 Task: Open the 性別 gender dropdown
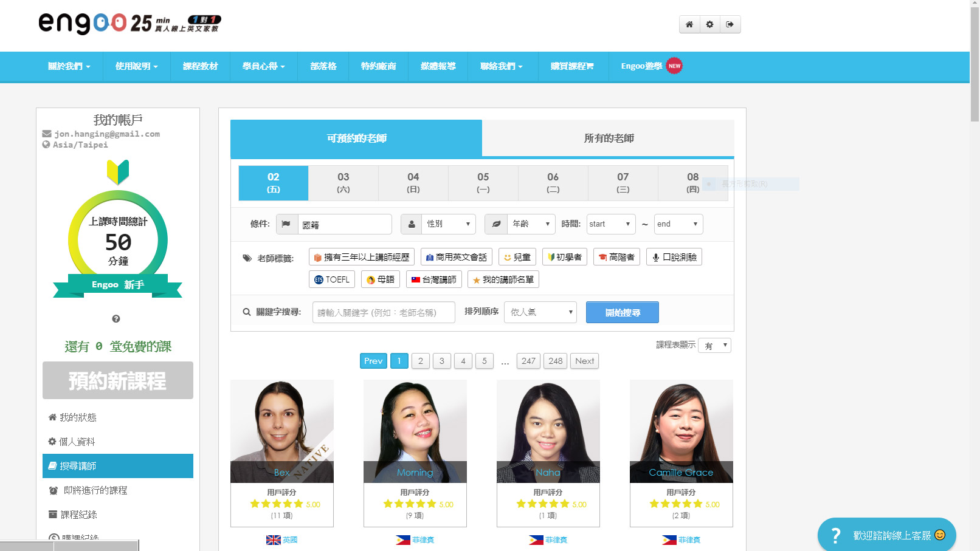(449, 224)
